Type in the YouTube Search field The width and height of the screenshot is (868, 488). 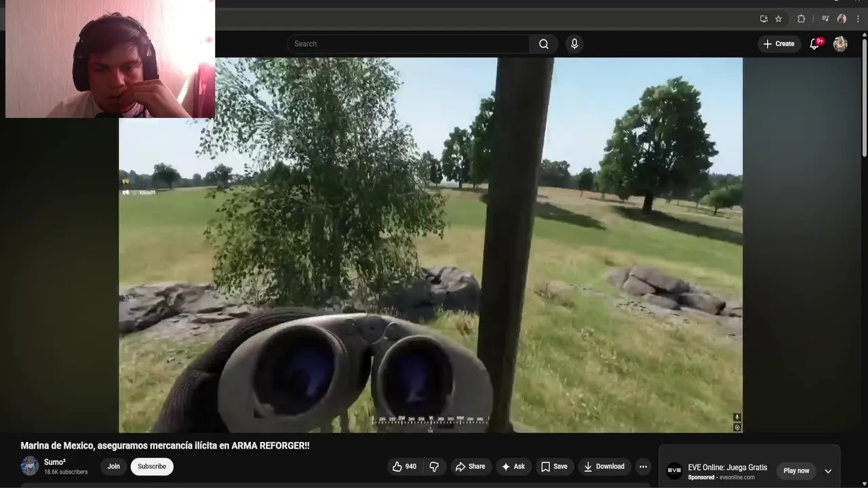[408, 44]
